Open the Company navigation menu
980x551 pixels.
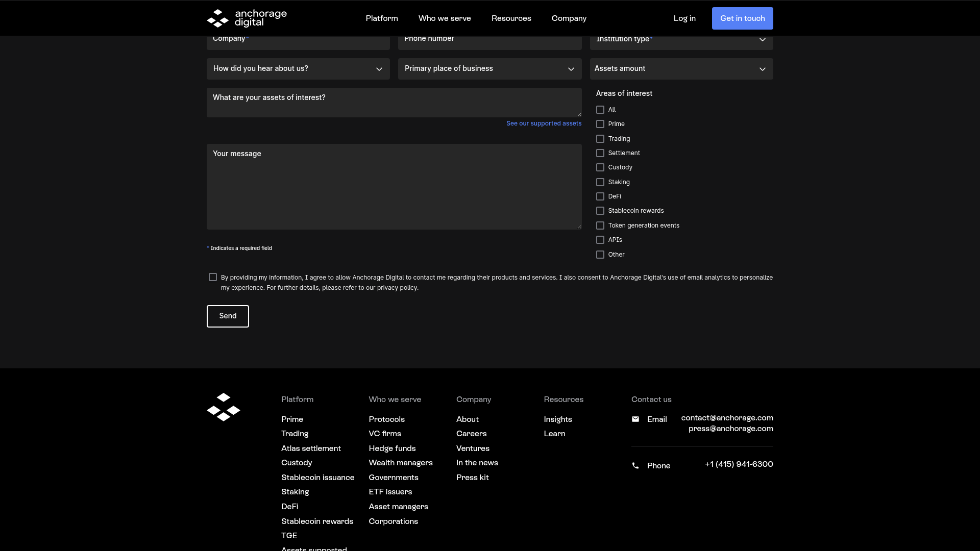pyautogui.click(x=569, y=18)
